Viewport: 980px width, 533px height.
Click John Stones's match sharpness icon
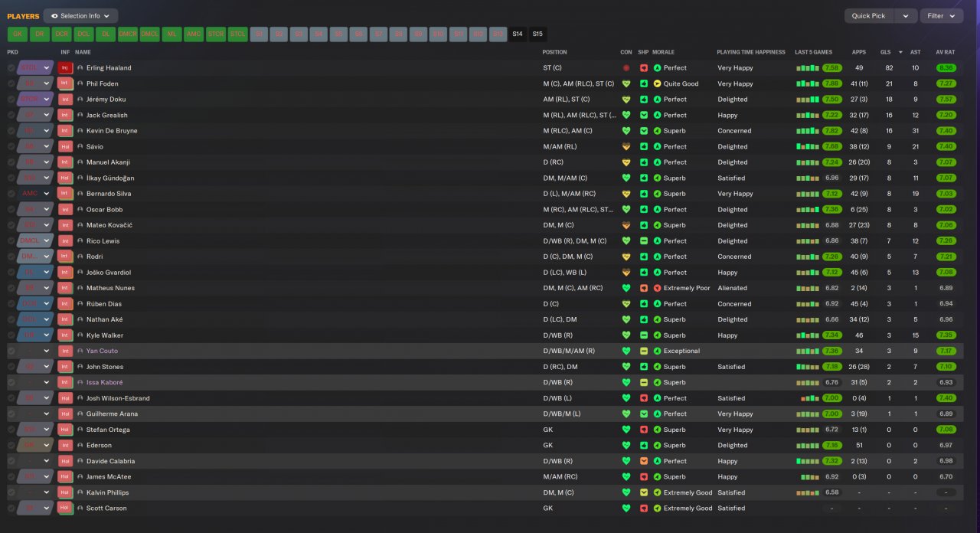point(644,367)
